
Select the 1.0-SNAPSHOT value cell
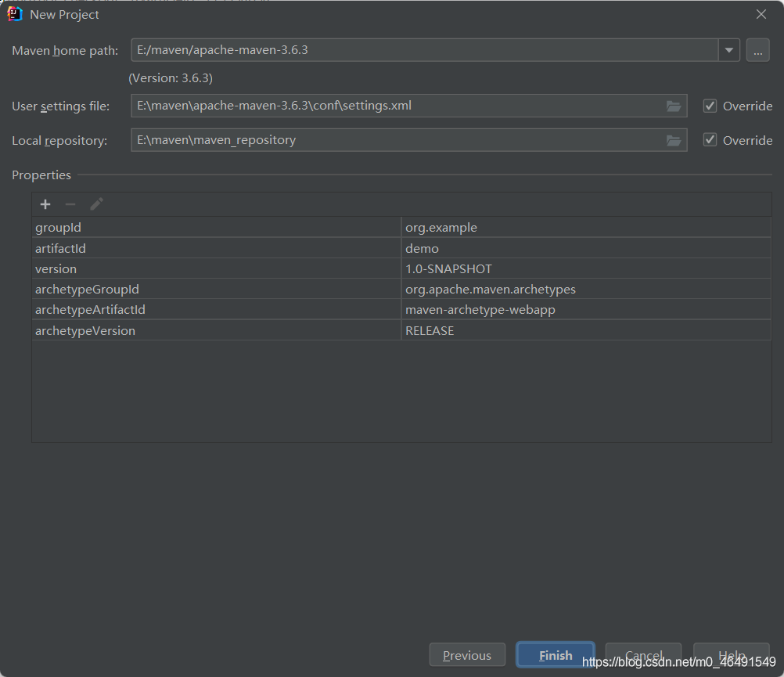point(586,269)
